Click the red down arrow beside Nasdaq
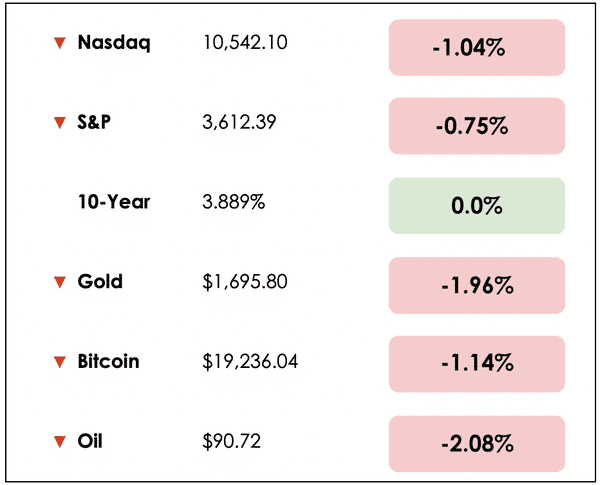The height and width of the screenshot is (485, 600). tap(60, 42)
